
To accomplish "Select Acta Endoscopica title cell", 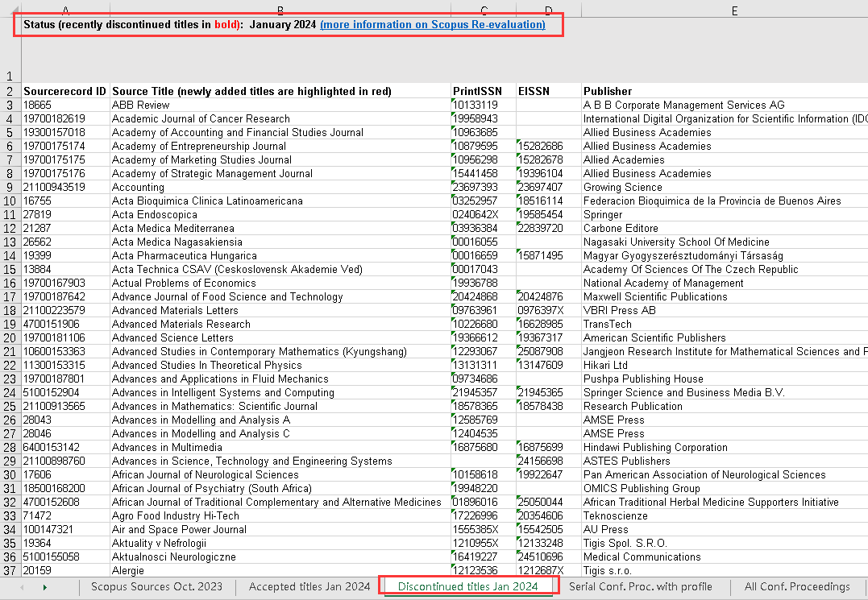I will [x=280, y=214].
